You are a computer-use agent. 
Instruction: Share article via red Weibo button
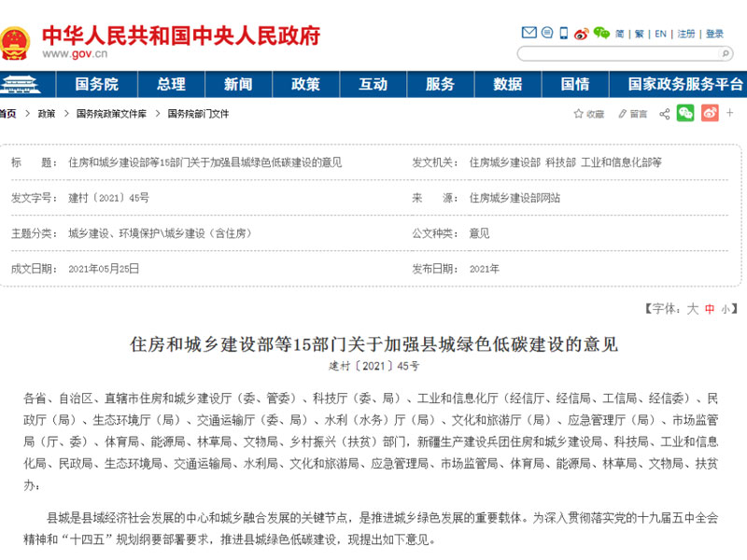[710, 114]
